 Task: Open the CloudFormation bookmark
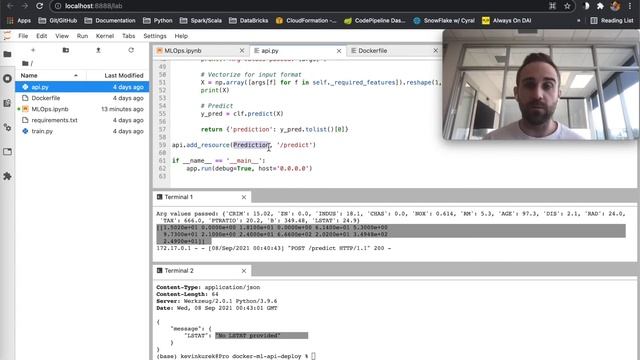306,20
